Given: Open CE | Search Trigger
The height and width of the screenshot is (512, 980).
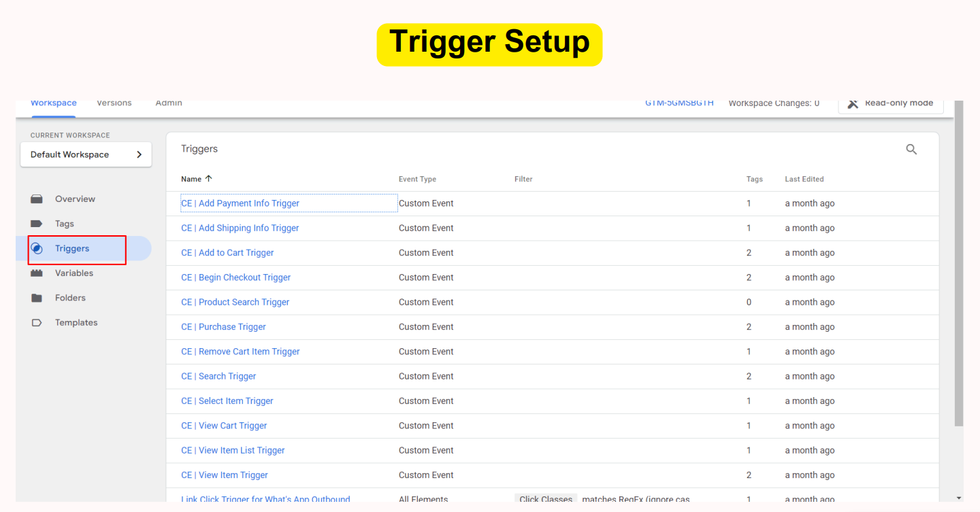Looking at the screenshot, I should click(218, 377).
